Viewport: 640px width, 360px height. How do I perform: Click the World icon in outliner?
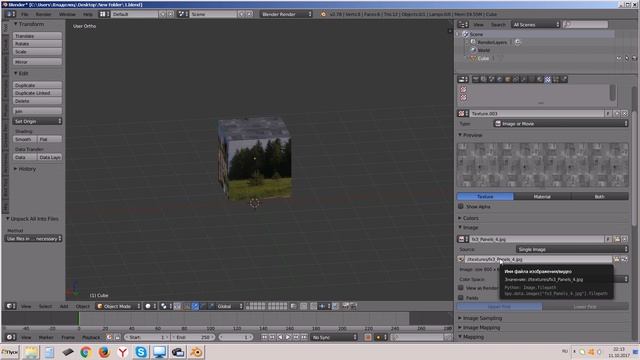[x=473, y=50]
